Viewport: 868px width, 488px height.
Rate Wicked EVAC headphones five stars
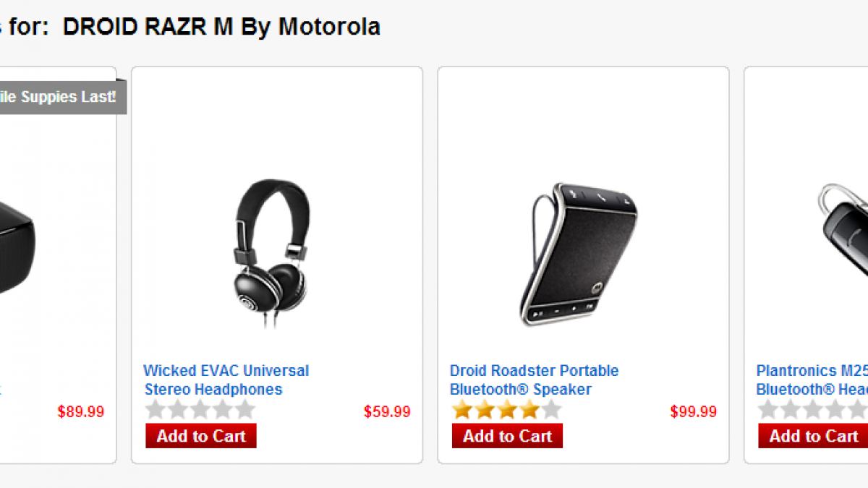tap(245, 411)
